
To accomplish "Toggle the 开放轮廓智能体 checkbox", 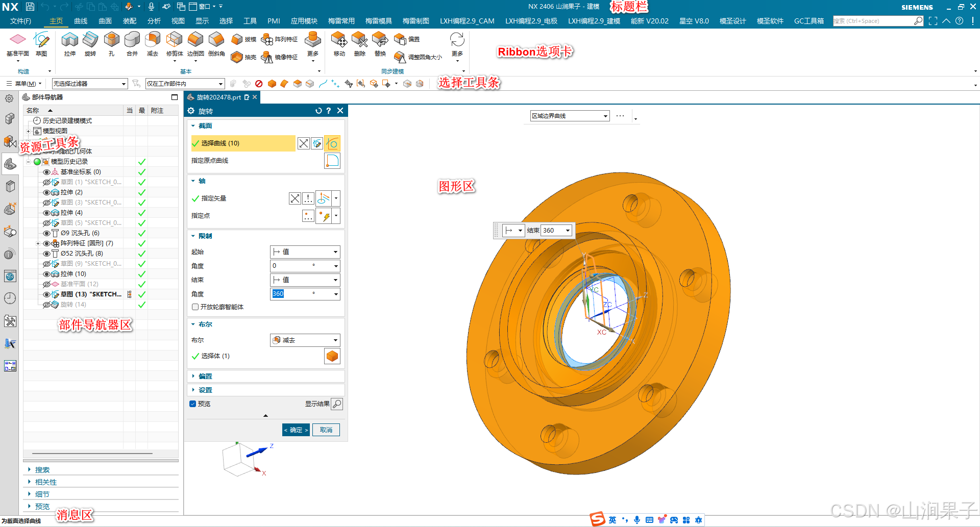I will [195, 307].
